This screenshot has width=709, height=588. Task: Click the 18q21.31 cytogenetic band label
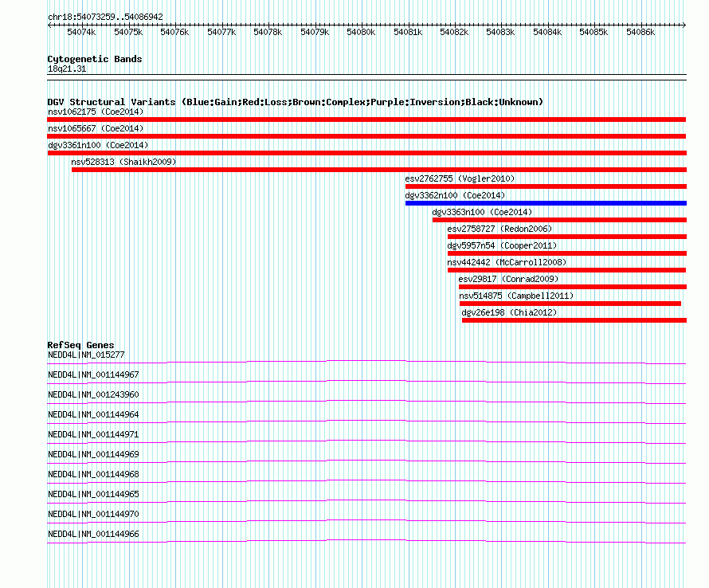pos(67,69)
